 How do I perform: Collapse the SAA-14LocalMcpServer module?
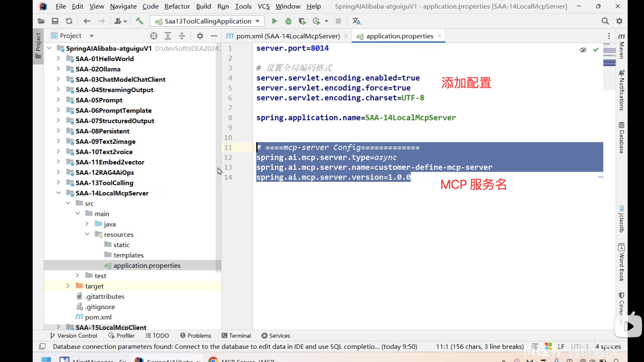(x=58, y=193)
